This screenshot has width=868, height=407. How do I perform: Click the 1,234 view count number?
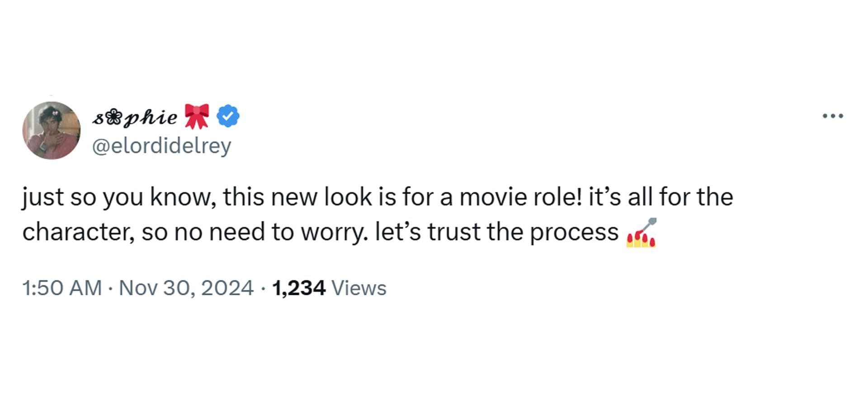(x=298, y=288)
